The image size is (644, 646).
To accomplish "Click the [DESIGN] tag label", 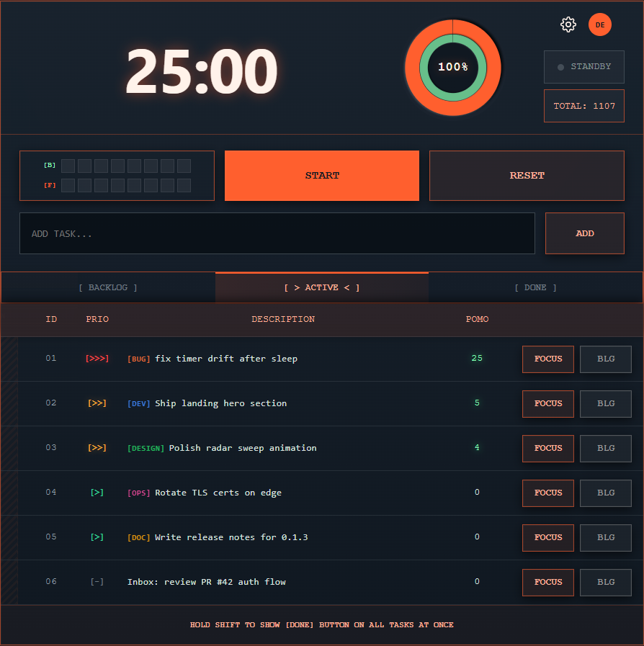I will pos(146,448).
